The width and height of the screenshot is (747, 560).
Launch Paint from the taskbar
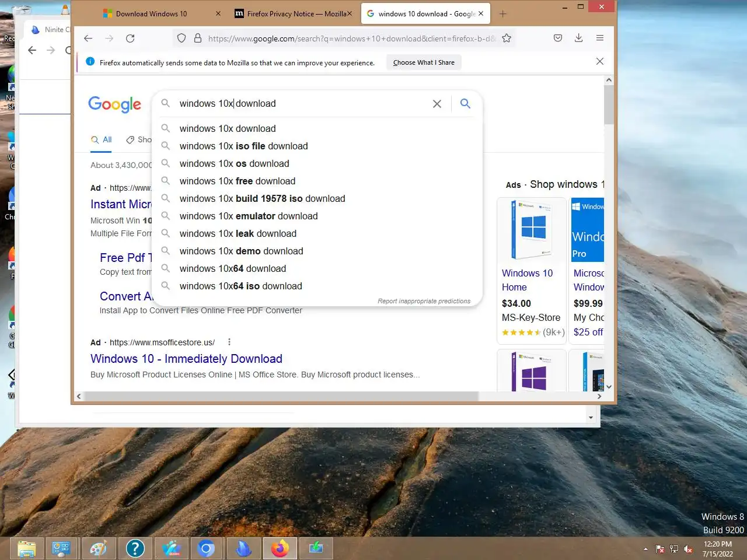click(x=99, y=548)
